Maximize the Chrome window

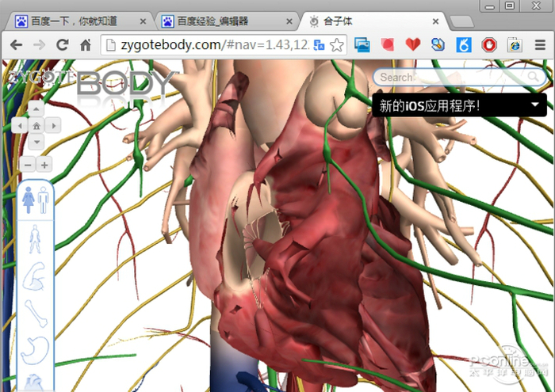coord(510,6)
